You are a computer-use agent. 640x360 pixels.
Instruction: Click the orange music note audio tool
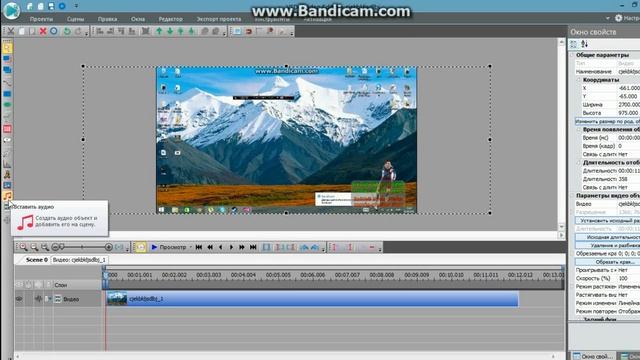click(7, 196)
